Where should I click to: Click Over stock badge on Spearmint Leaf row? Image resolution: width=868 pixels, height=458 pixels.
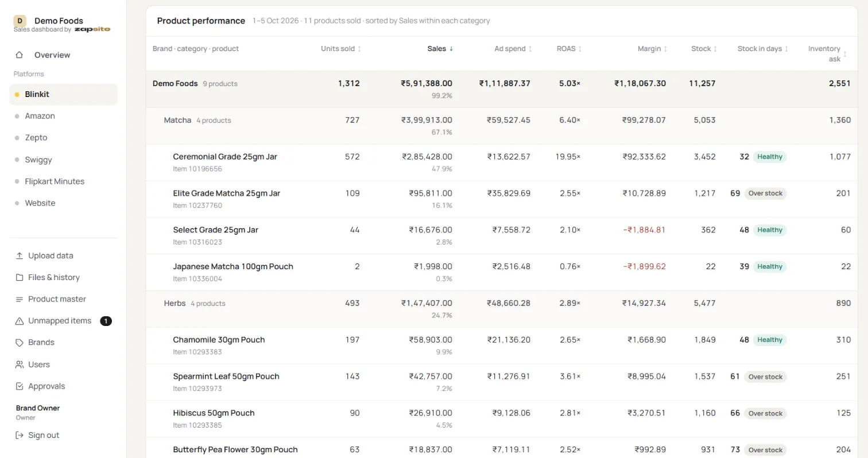point(765,377)
